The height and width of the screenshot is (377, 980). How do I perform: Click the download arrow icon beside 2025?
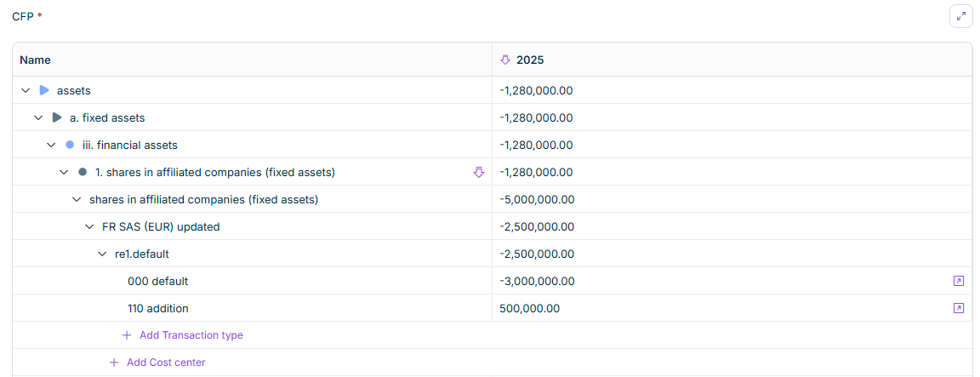click(x=505, y=60)
